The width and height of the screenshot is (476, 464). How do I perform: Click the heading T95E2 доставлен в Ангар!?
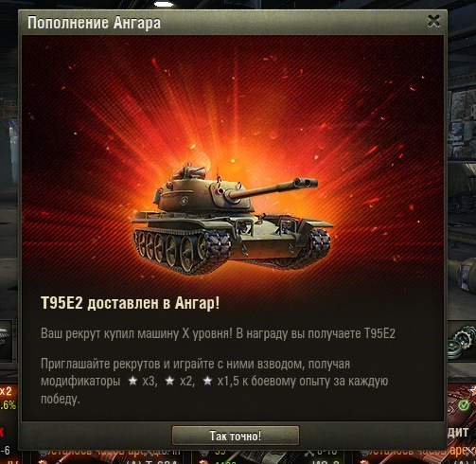click(x=130, y=303)
